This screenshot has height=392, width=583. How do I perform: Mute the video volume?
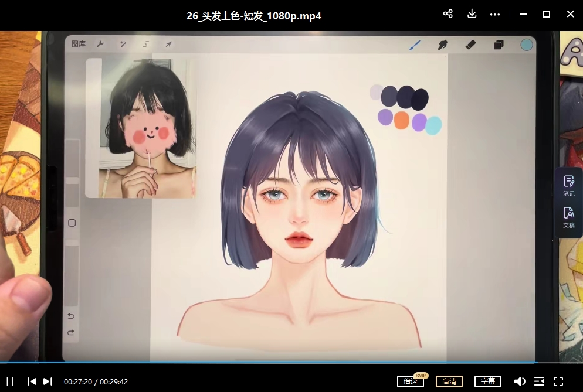(520, 381)
